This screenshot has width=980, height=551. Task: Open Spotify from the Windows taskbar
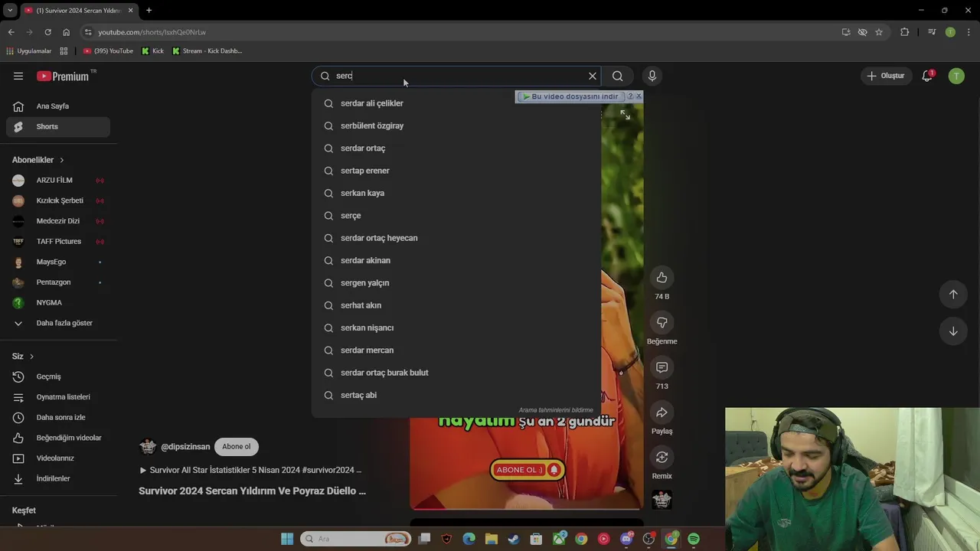[694, 539]
